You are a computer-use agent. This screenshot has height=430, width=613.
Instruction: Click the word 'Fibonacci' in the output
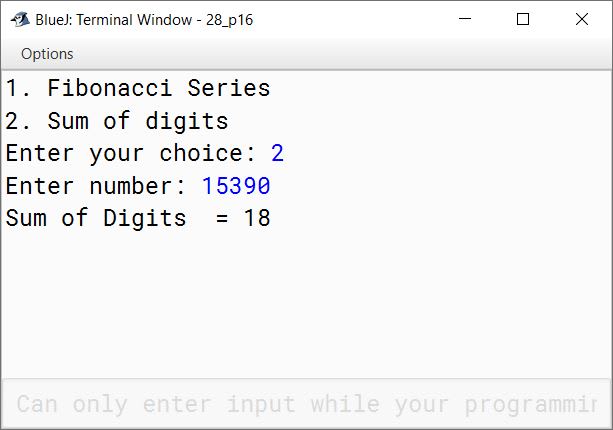[109, 88]
